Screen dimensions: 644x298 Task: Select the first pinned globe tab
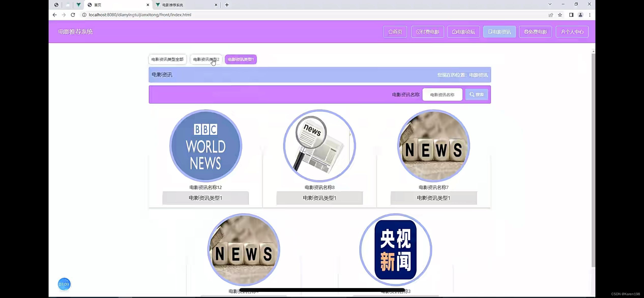pyautogui.click(x=56, y=5)
